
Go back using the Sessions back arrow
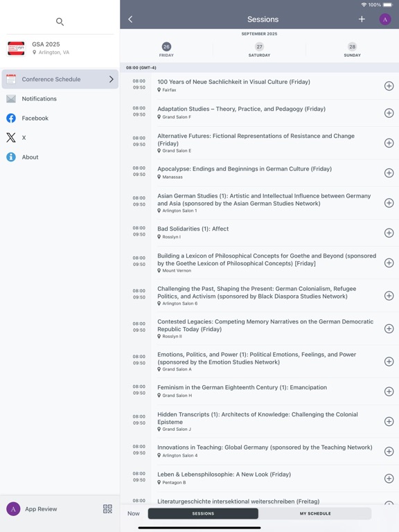130,19
